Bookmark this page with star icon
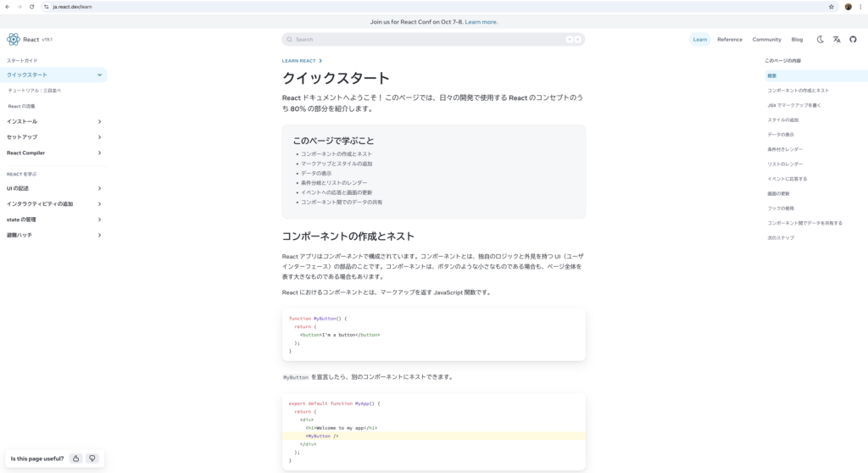 pos(831,6)
